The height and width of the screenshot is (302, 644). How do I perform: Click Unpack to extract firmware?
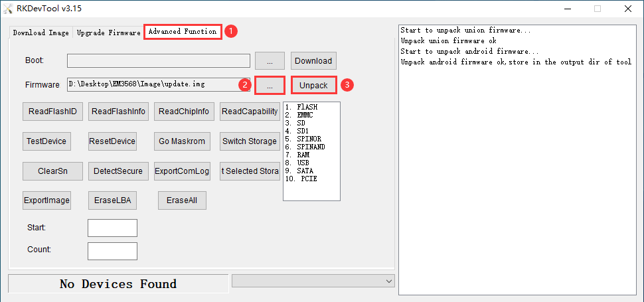click(x=313, y=86)
